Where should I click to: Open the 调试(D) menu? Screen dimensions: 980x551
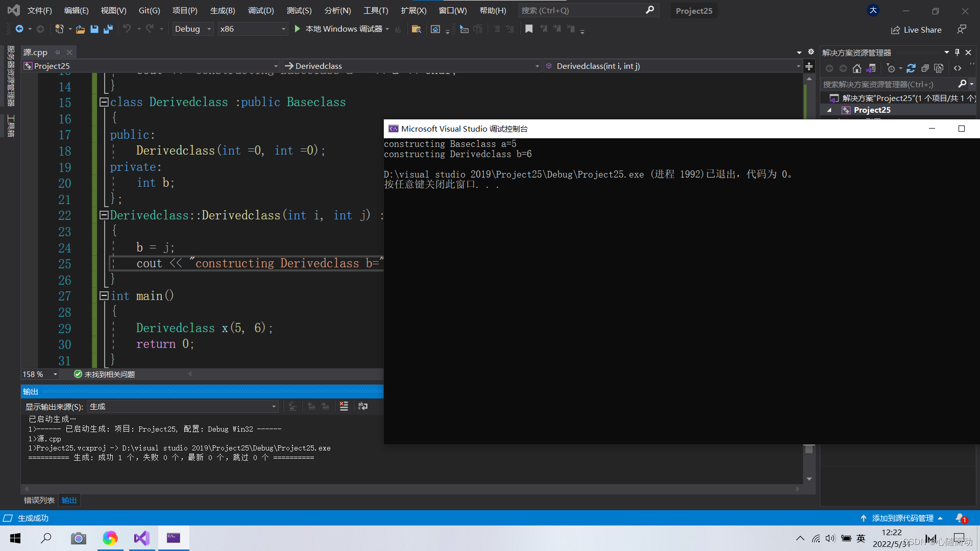(261, 11)
